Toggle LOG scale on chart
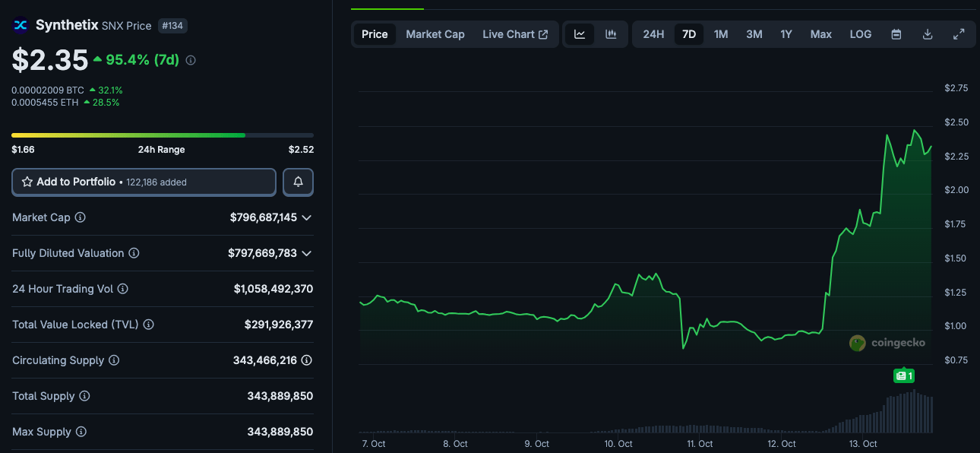Viewport: 980px width, 453px height. [x=861, y=34]
